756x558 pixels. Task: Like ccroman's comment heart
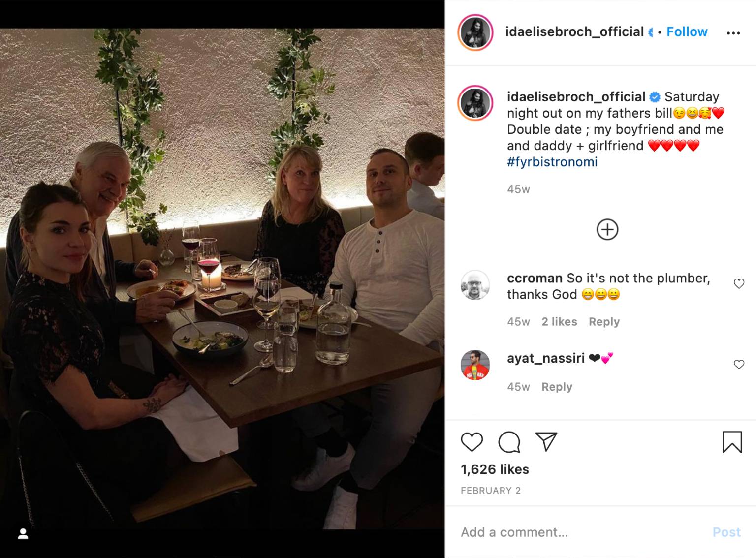pyautogui.click(x=739, y=283)
